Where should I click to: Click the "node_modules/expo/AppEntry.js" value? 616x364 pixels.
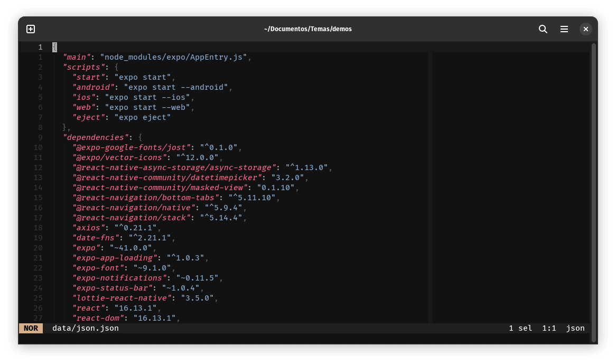click(173, 58)
